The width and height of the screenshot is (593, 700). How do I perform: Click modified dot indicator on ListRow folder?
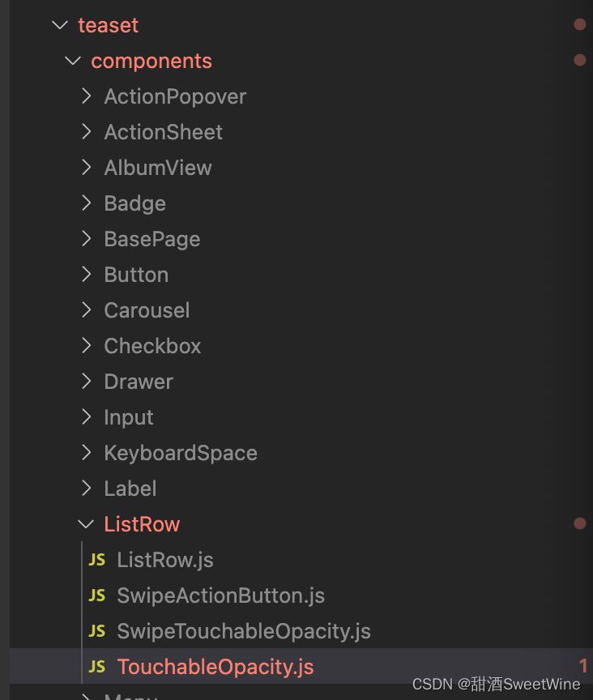579,524
